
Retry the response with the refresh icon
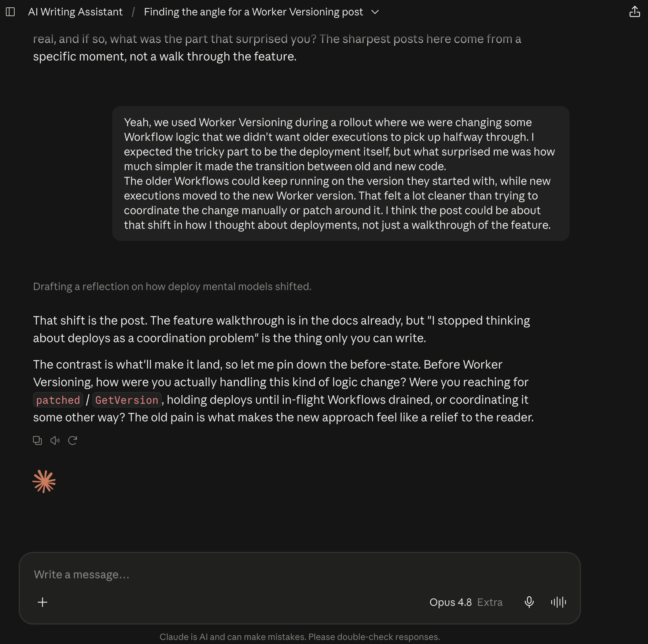click(x=73, y=440)
